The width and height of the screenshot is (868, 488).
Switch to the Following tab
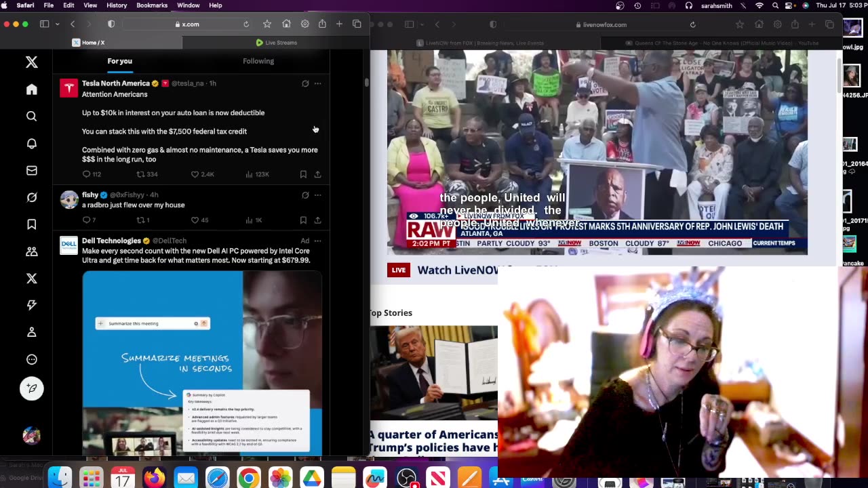pyautogui.click(x=258, y=61)
